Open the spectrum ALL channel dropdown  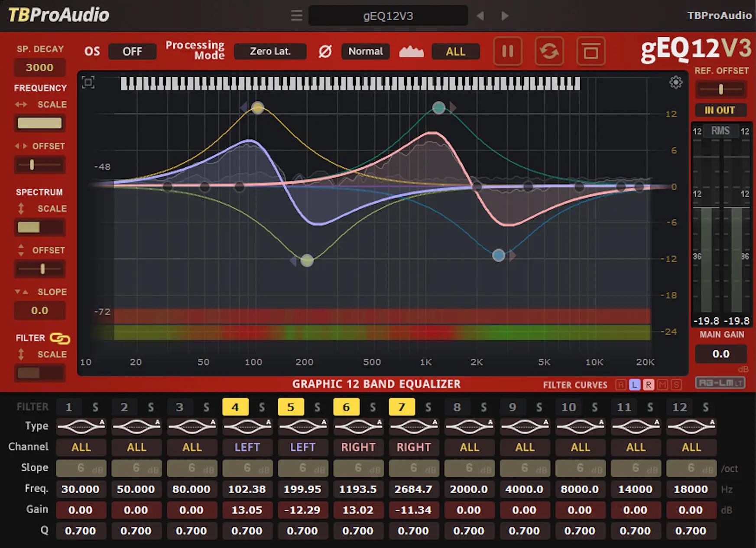pyautogui.click(x=455, y=52)
